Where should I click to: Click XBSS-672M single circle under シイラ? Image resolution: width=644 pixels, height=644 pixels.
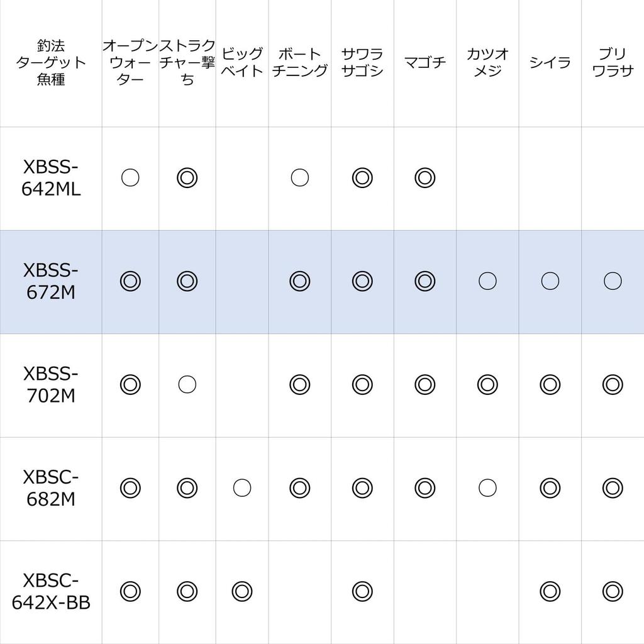tap(550, 281)
